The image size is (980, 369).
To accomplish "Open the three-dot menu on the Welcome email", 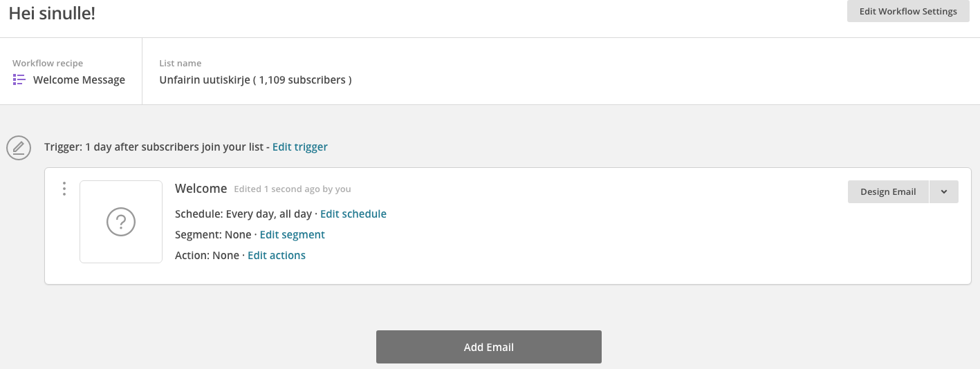I will [64, 189].
